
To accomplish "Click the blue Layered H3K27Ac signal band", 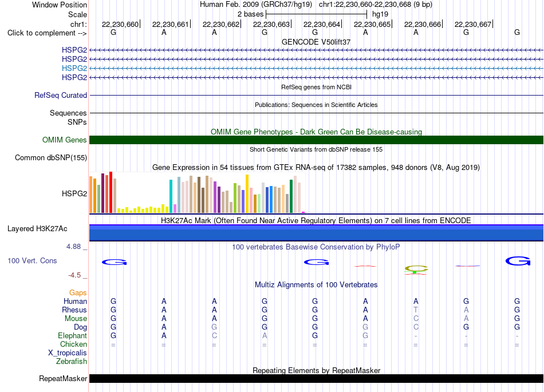I will click(316, 232).
